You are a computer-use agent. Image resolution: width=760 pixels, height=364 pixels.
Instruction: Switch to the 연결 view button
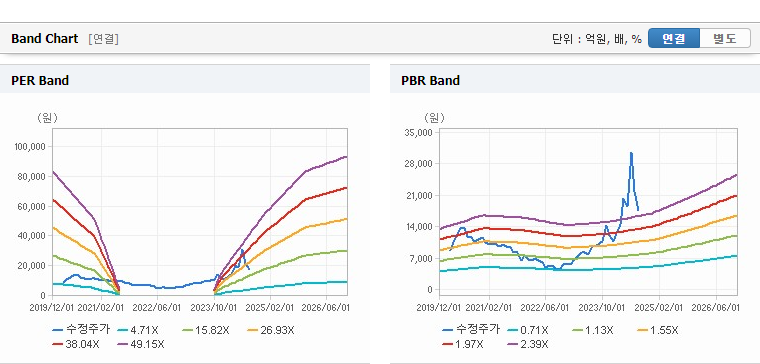coord(674,38)
